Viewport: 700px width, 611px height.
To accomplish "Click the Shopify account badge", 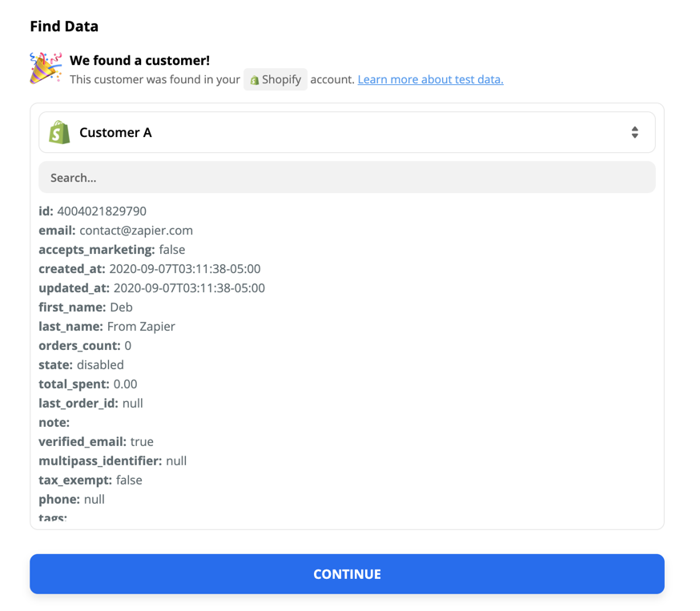I will click(275, 79).
